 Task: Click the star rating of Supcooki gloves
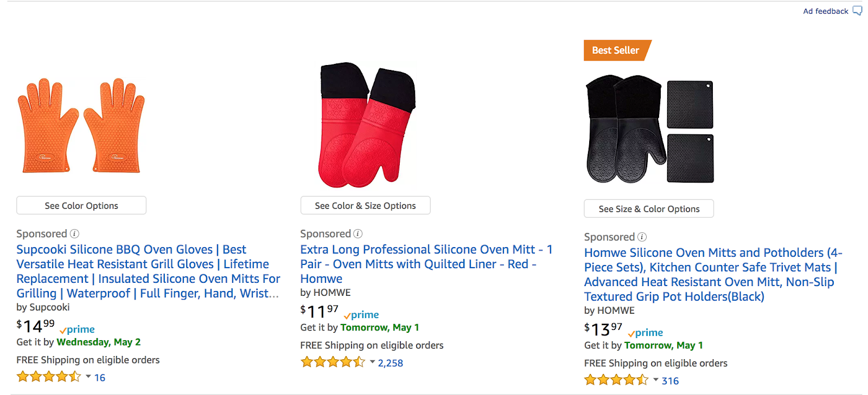click(x=49, y=377)
